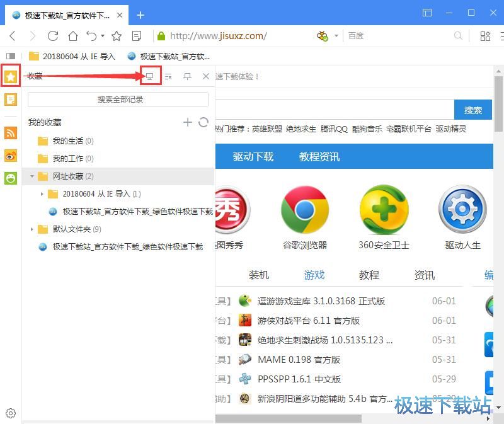
Task: Click the green security lock icon
Action: 161,36
